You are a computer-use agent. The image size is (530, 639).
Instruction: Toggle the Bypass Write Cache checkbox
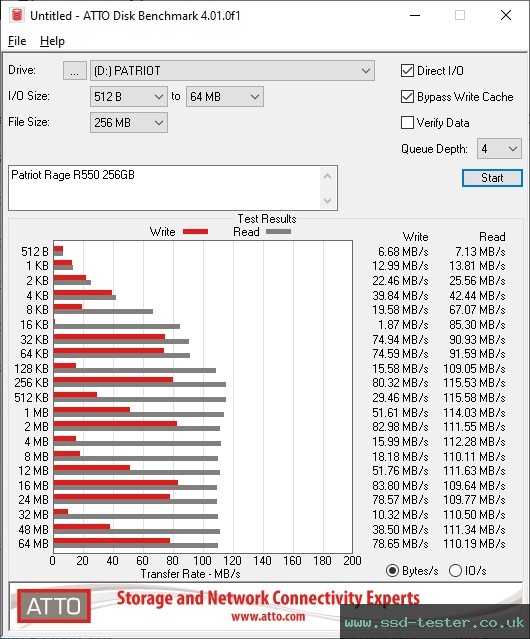tap(407, 97)
